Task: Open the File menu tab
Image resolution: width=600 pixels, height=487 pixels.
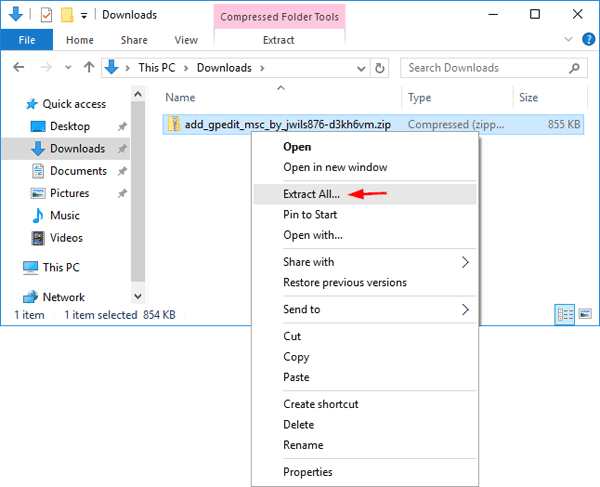Action: pyautogui.click(x=27, y=40)
